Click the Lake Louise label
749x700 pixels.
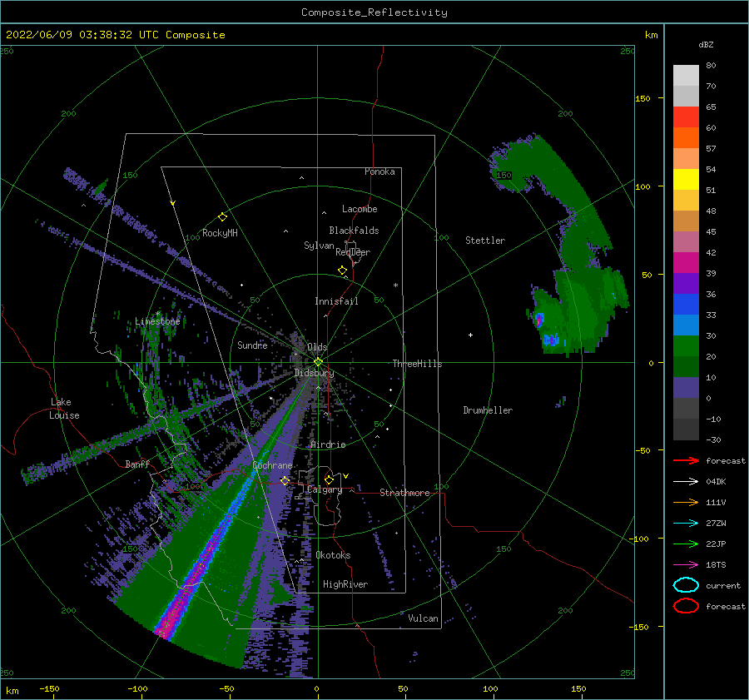[x=64, y=409]
